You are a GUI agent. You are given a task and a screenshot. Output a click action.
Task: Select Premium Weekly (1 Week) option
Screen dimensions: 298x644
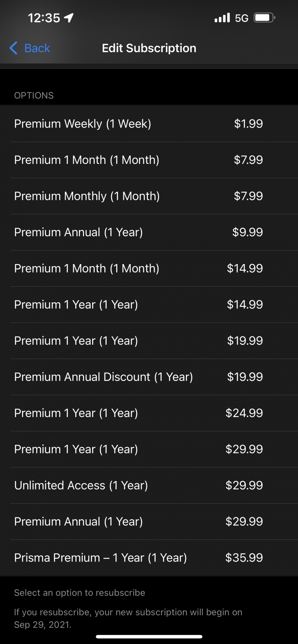click(x=149, y=124)
